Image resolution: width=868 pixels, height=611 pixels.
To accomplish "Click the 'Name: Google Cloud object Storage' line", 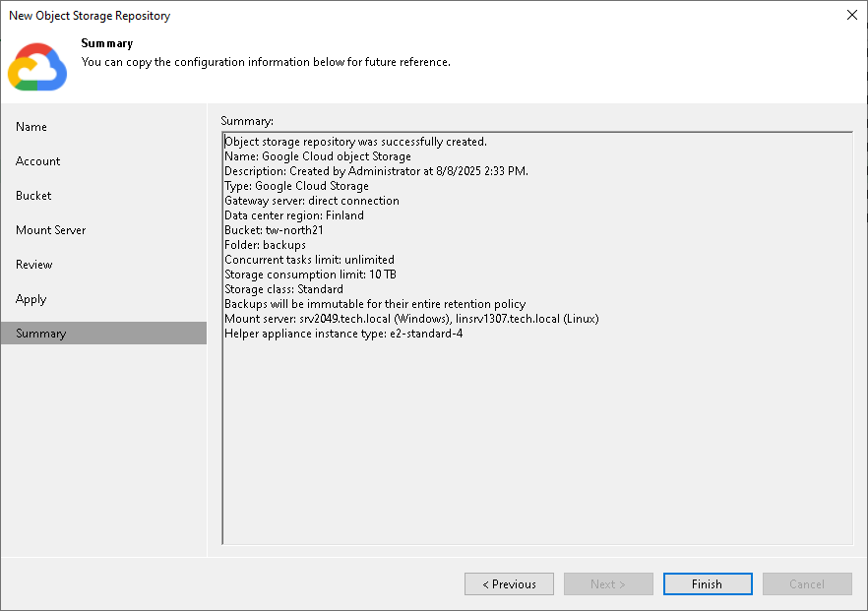I will click(x=318, y=156).
